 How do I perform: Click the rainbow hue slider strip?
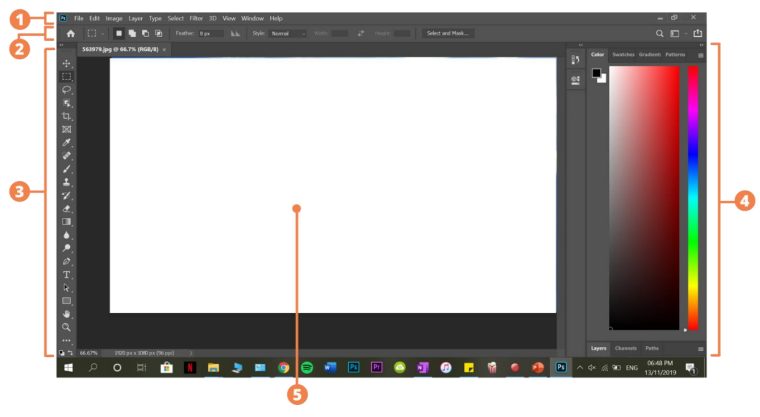click(x=693, y=198)
